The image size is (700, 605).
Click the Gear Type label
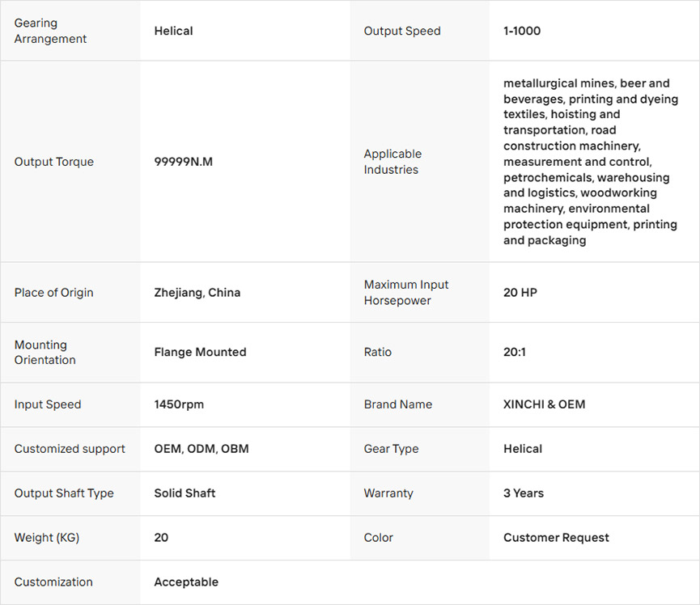click(x=391, y=449)
